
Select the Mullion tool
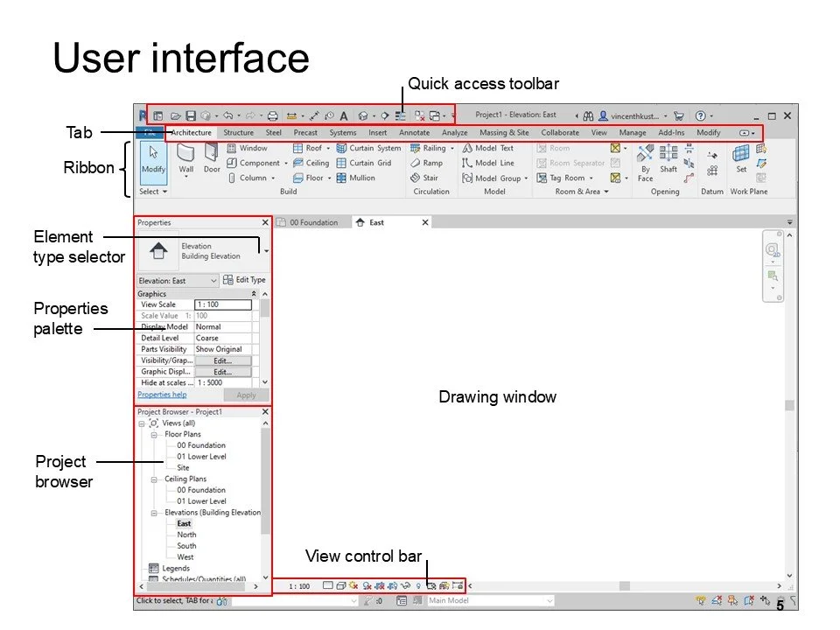[x=356, y=178]
